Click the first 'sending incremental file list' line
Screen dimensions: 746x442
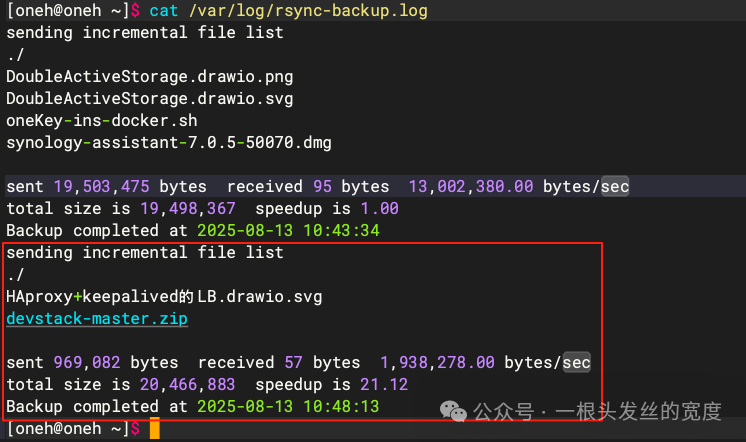pyautogui.click(x=145, y=33)
